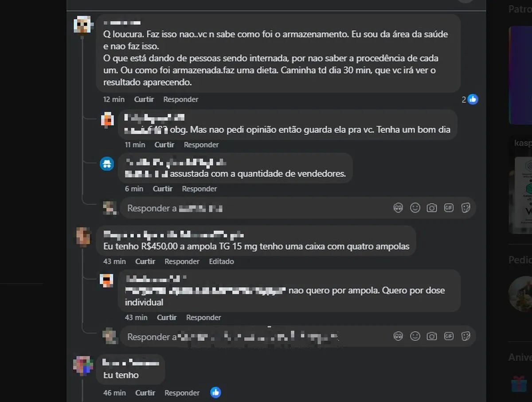Like the 'obg. Mas nao pedi opinião' reply
Viewport: 532px width, 402px height.
click(164, 145)
